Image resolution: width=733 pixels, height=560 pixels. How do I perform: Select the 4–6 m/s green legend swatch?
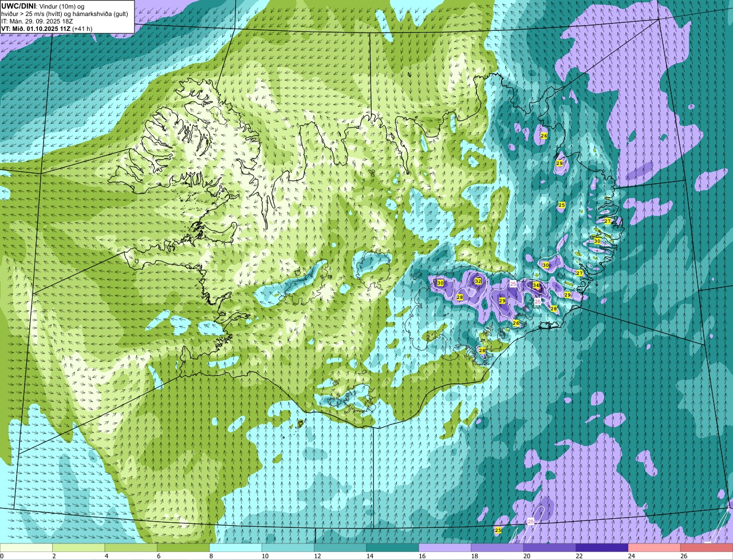click(x=131, y=548)
